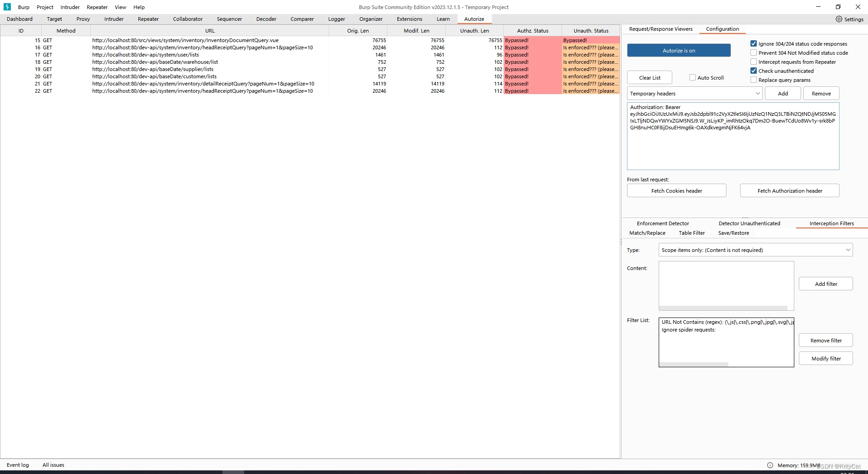Switch to the Dashboard tab

(19, 19)
